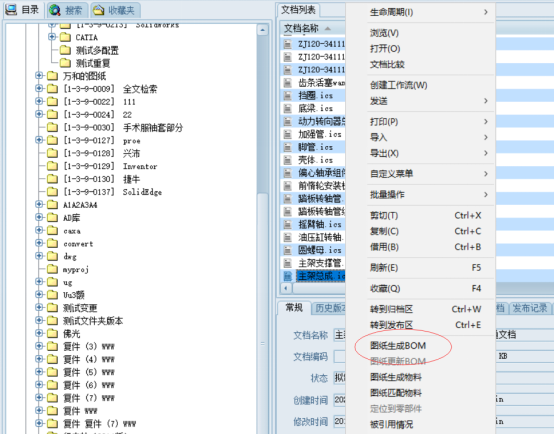Click the 文档编码 input field

pos(340,356)
